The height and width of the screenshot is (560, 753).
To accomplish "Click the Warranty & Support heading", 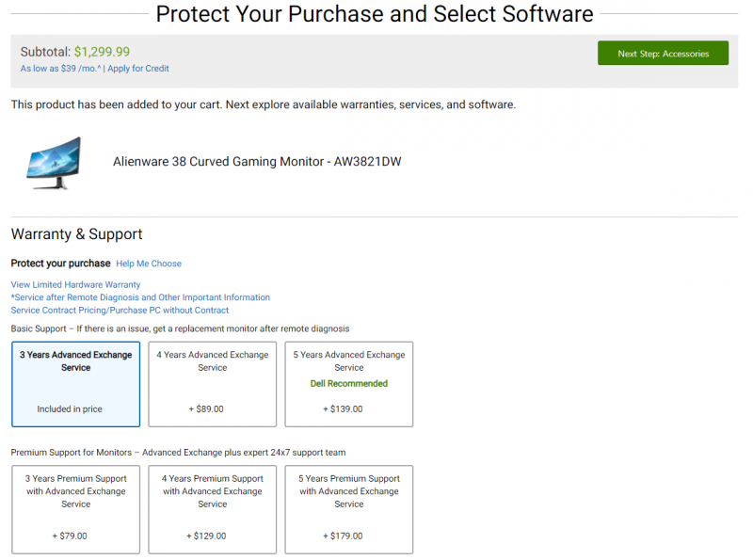I will click(x=77, y=234).
